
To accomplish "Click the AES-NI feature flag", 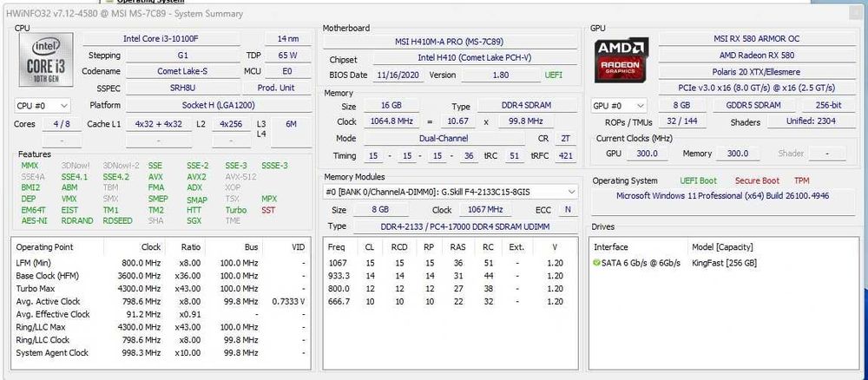I will pos(33,220).
